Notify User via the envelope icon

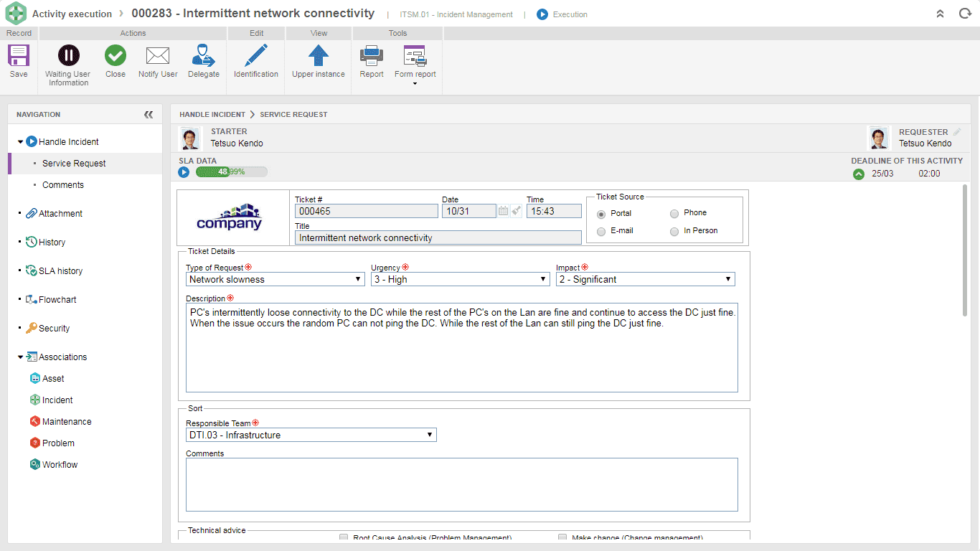(x=158, y=55)
